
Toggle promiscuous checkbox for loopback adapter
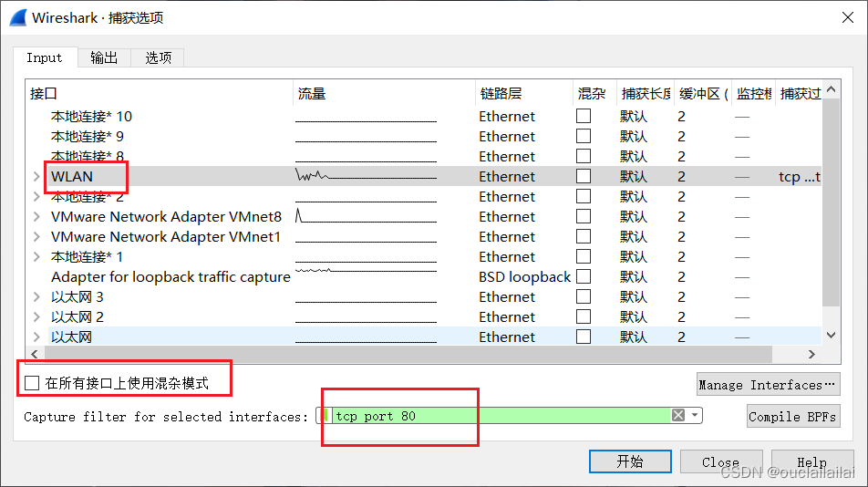584,276
